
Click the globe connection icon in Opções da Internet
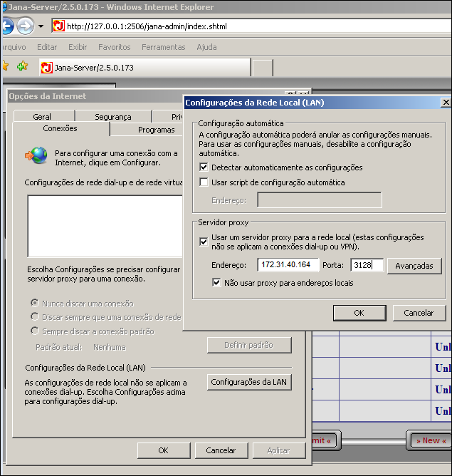[36, 155]
